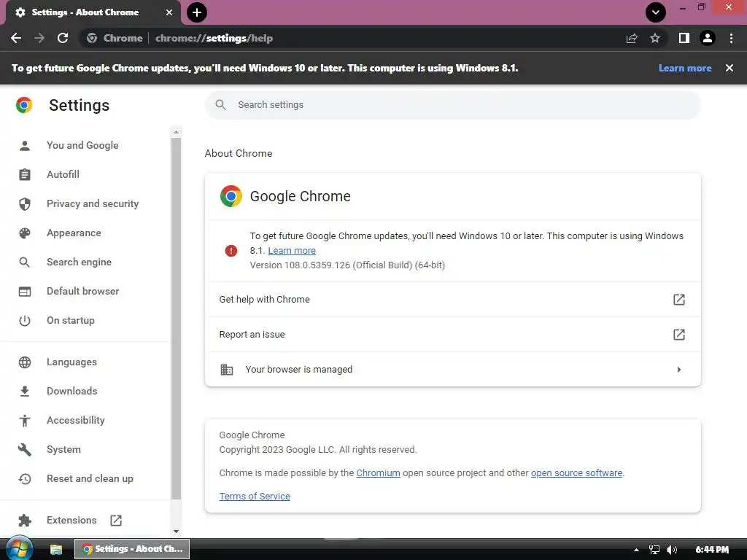Click the forward navigation arrow
The height and width of the screenshot is (560, 747).
pos(39,38)
